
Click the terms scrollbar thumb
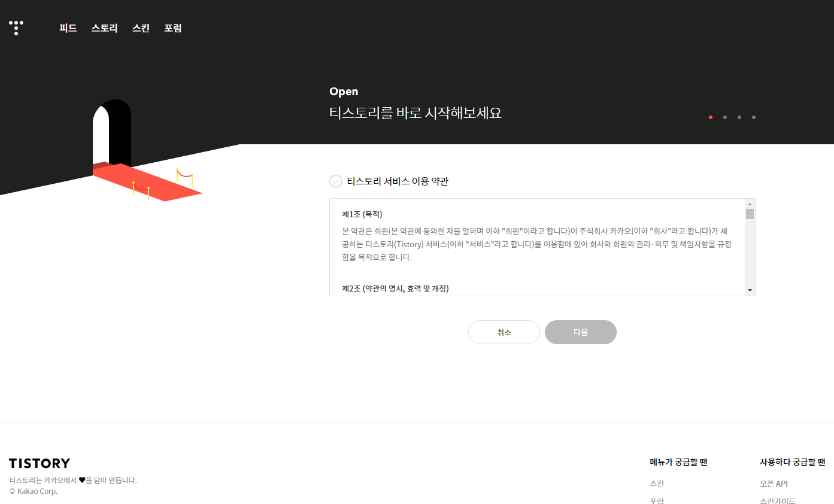(750, 214)
